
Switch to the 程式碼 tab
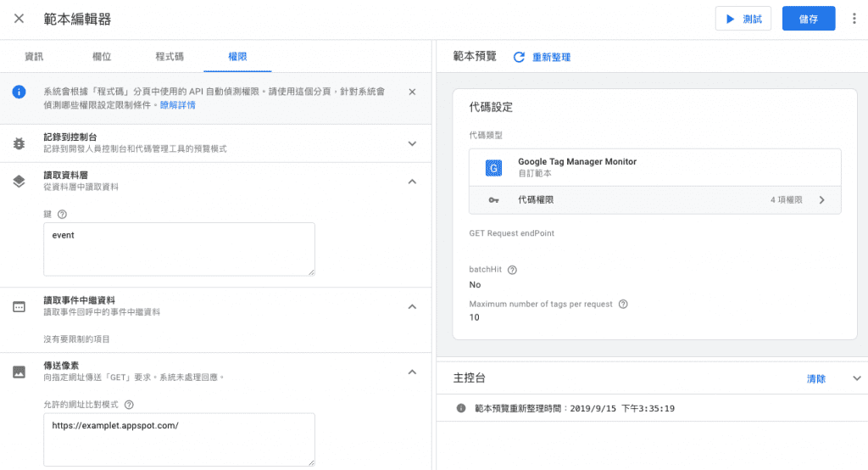pos(170,57)
